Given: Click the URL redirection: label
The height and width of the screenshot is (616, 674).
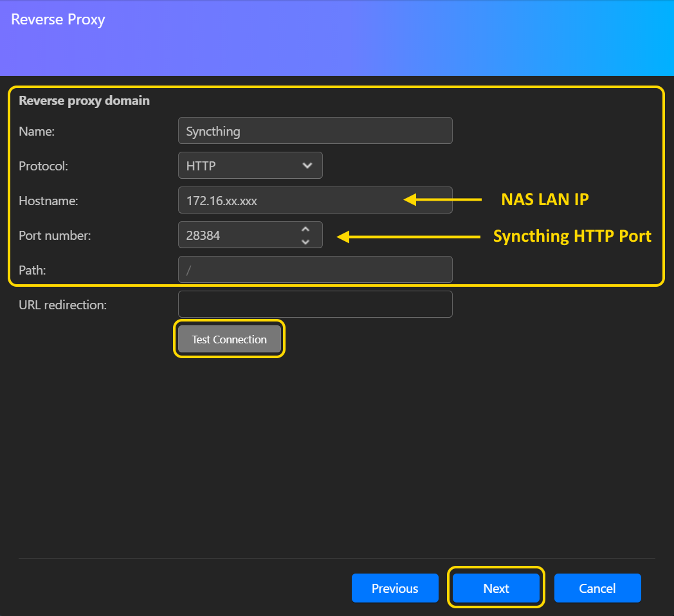Looking at the screenshot, I should 62,305.
